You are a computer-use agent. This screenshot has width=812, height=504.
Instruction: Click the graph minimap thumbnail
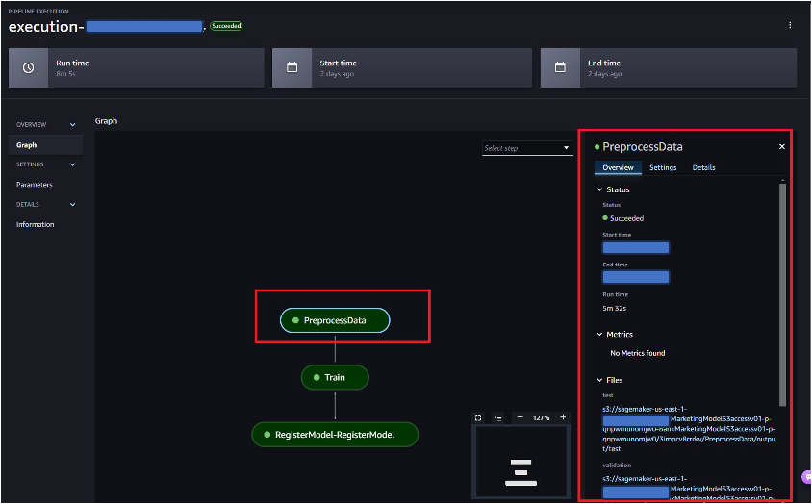coord(520,462)
